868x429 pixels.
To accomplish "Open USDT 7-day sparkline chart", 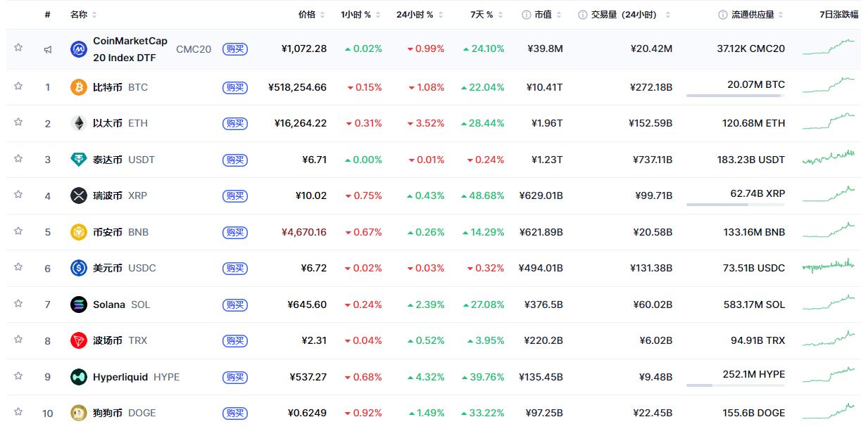I will click(x=829, y=158).
